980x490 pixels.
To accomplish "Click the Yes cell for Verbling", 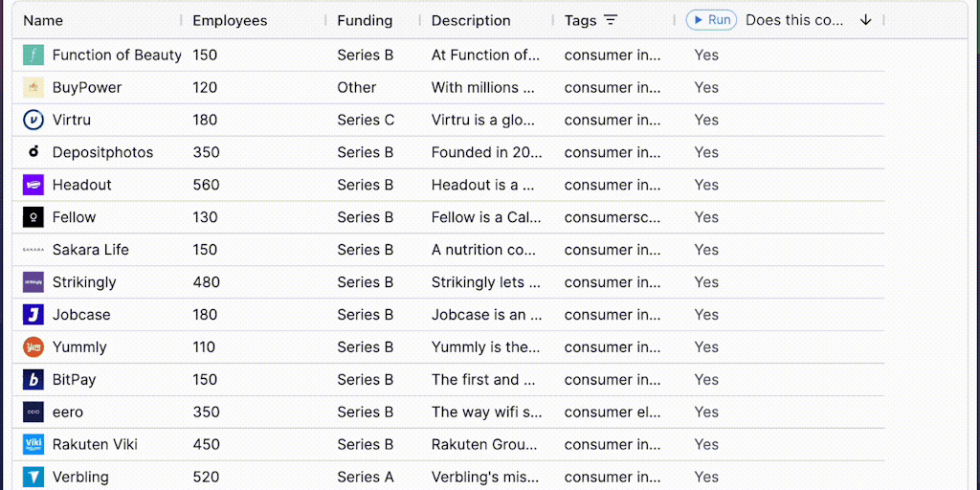I will [x=706, y=477].
